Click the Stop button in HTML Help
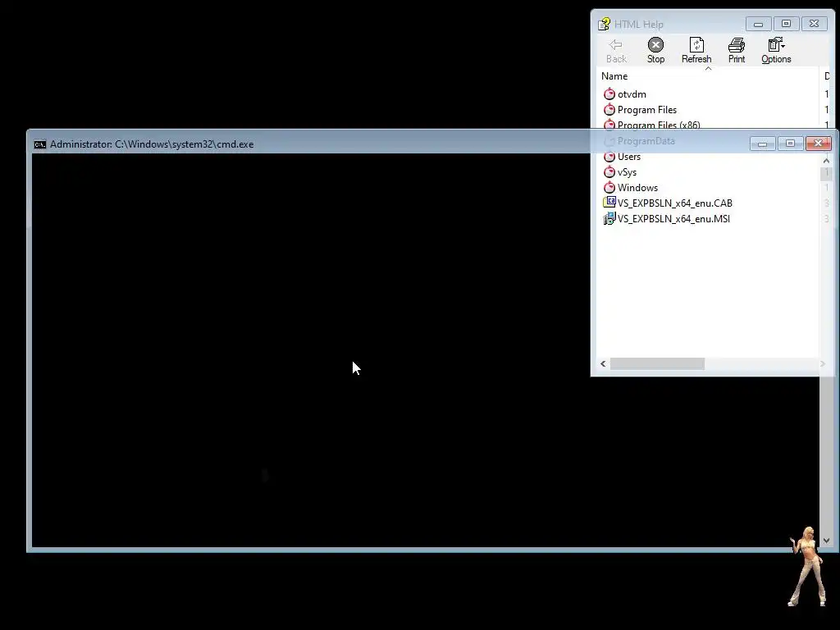 [x=655, y=50]
